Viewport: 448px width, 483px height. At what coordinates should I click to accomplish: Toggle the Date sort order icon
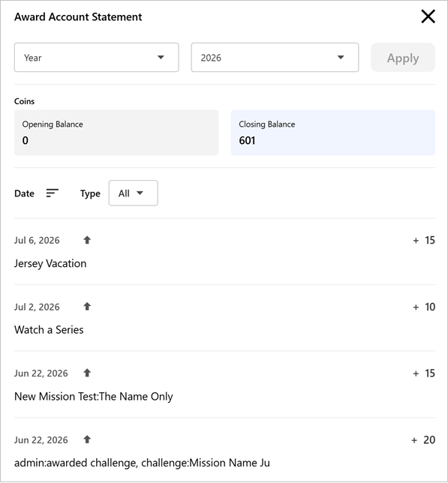tap(52, 193)
